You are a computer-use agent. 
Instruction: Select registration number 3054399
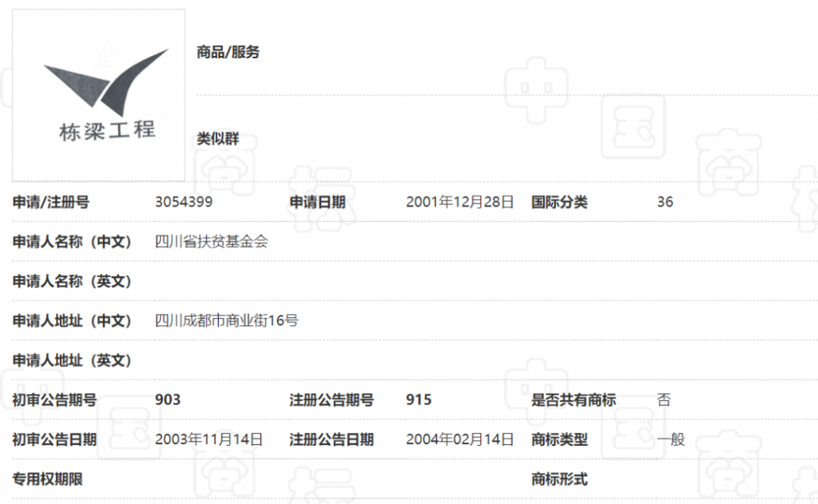(184, 202)
